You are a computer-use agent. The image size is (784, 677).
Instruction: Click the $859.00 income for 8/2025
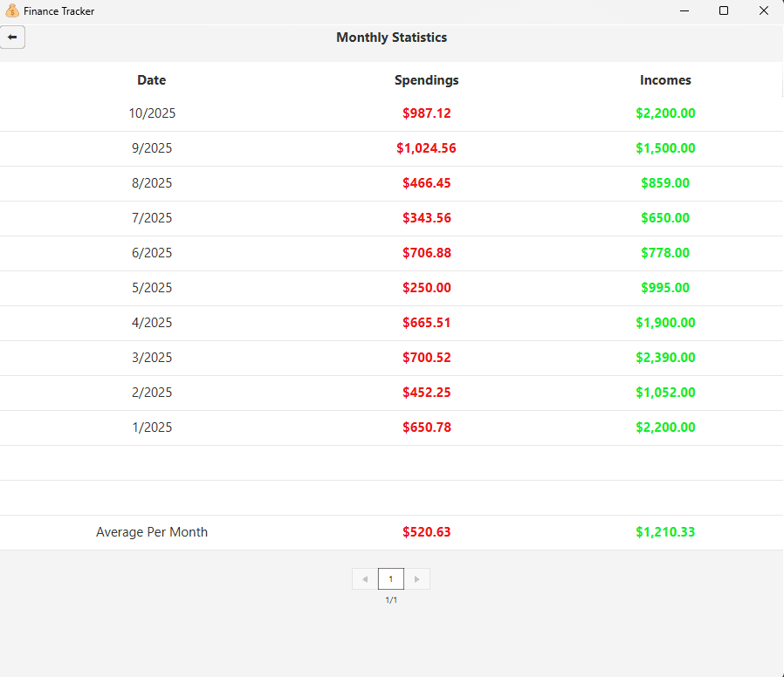(665, 183)
